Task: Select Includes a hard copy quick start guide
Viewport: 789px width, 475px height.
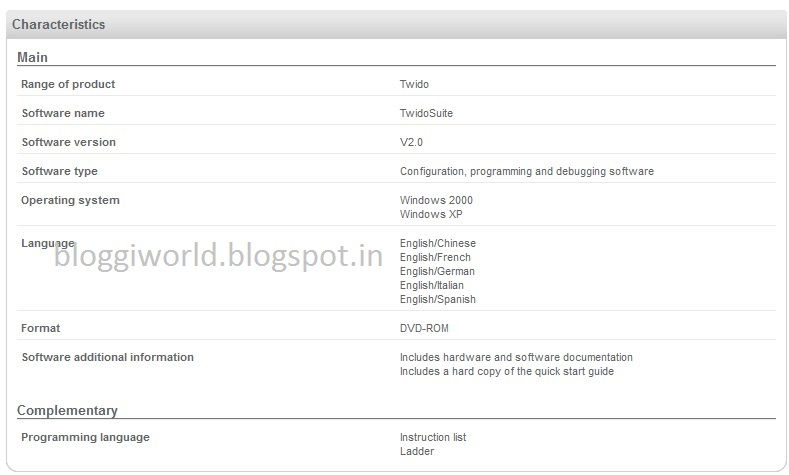Action: [x=507, y=371]
